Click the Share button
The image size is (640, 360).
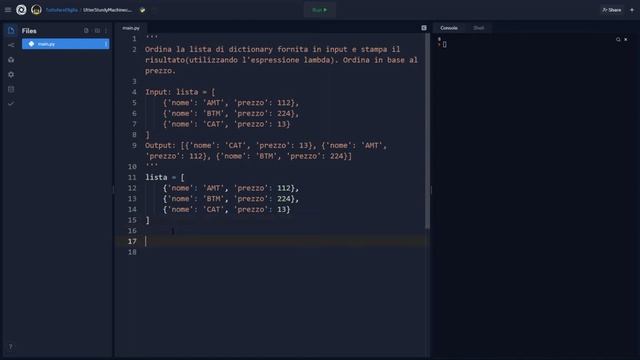(612, 10)
